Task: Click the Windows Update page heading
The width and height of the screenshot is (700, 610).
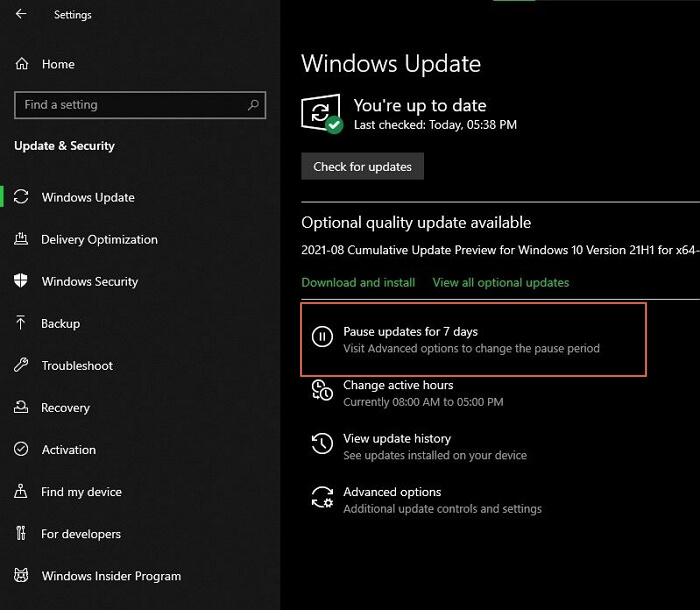Action: coord(391,63)
